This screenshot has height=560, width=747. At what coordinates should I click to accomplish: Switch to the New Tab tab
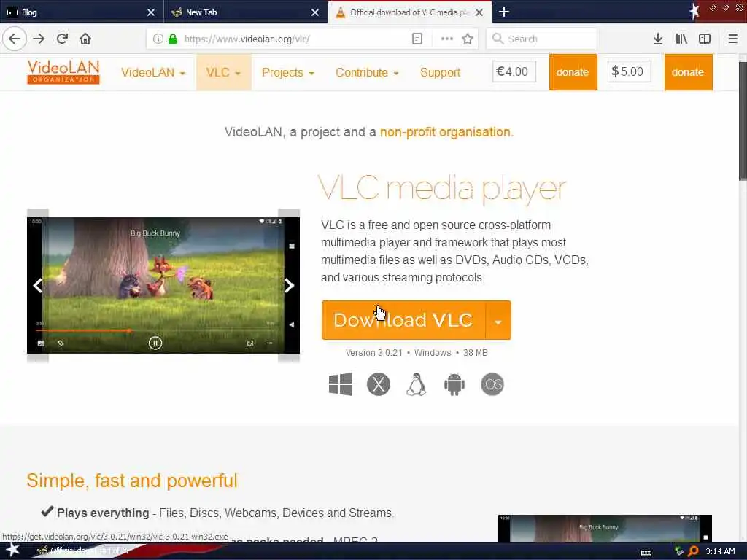click(x=245, y=12)
